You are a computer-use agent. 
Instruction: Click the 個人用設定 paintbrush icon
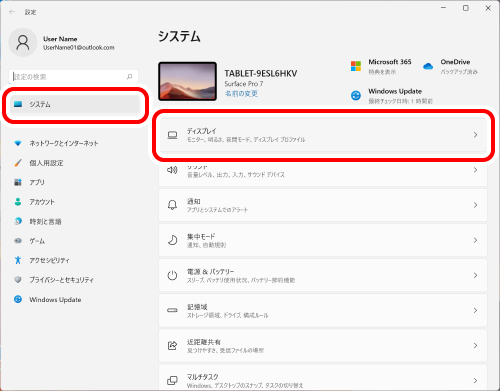18,163
